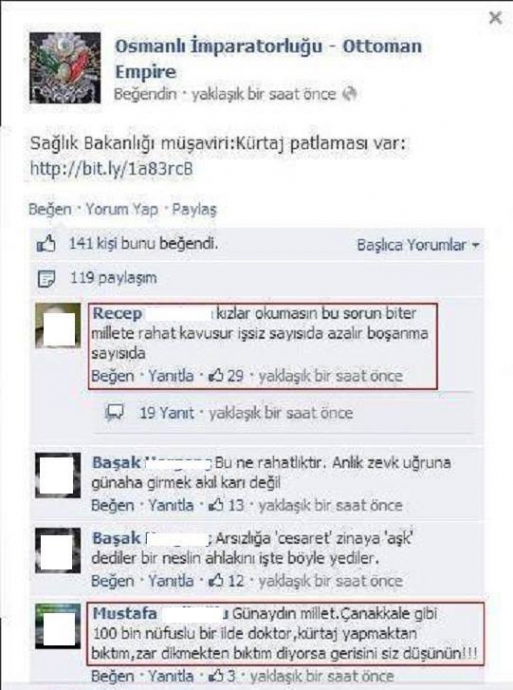
Task: Expand the 19 Yanıt replies thread
Action: [x=166, y=413]
